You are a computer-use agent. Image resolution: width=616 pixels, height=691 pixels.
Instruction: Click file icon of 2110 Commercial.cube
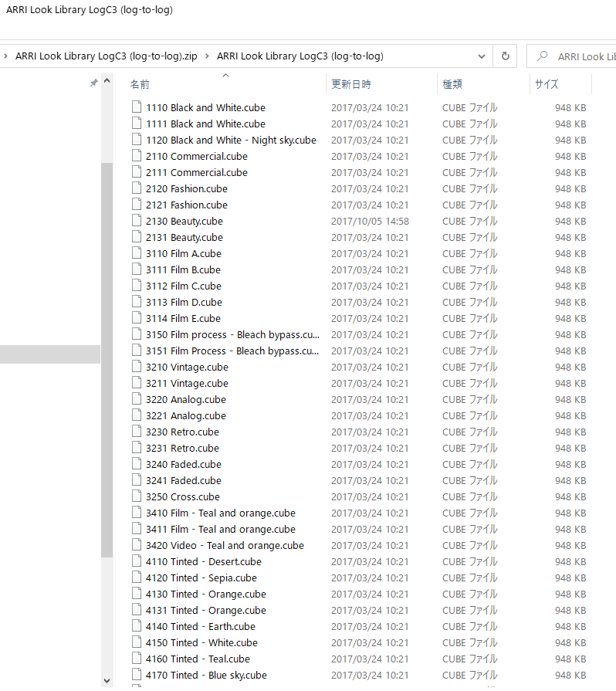pyautogui.click(x=137, y=156)
